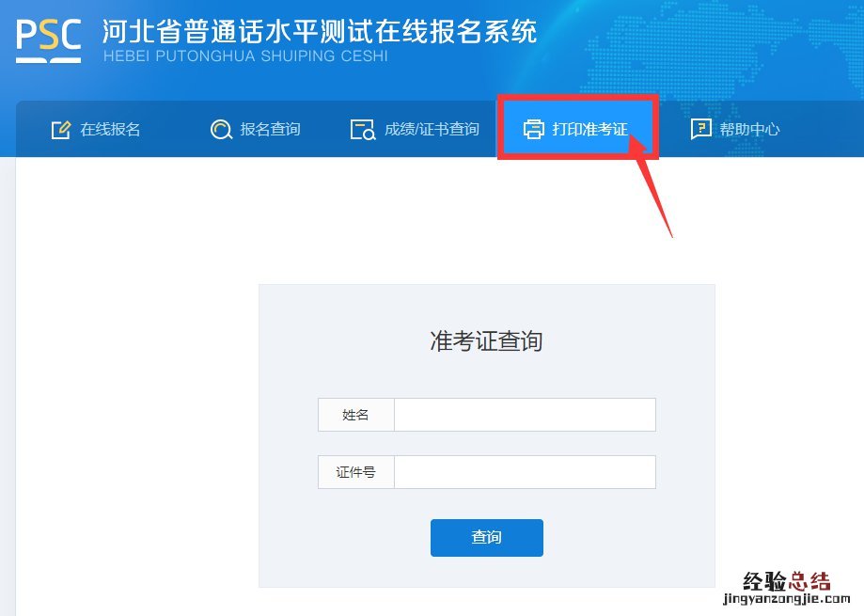Click the 证件号 field label
This screenshot has height=616, width=864.
(x=355, y=472)
